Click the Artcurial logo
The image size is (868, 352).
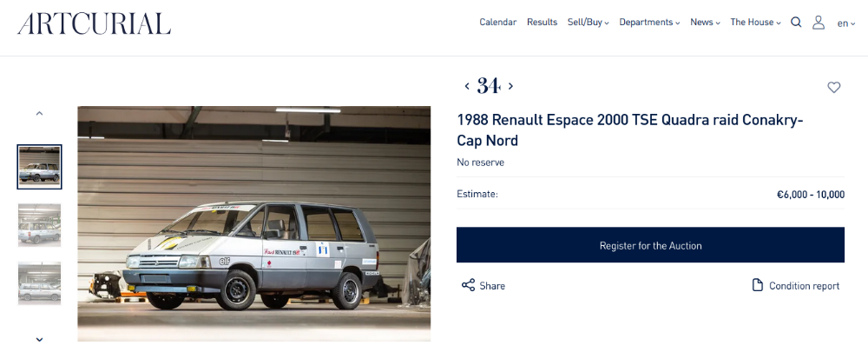[x=94, y=23]
